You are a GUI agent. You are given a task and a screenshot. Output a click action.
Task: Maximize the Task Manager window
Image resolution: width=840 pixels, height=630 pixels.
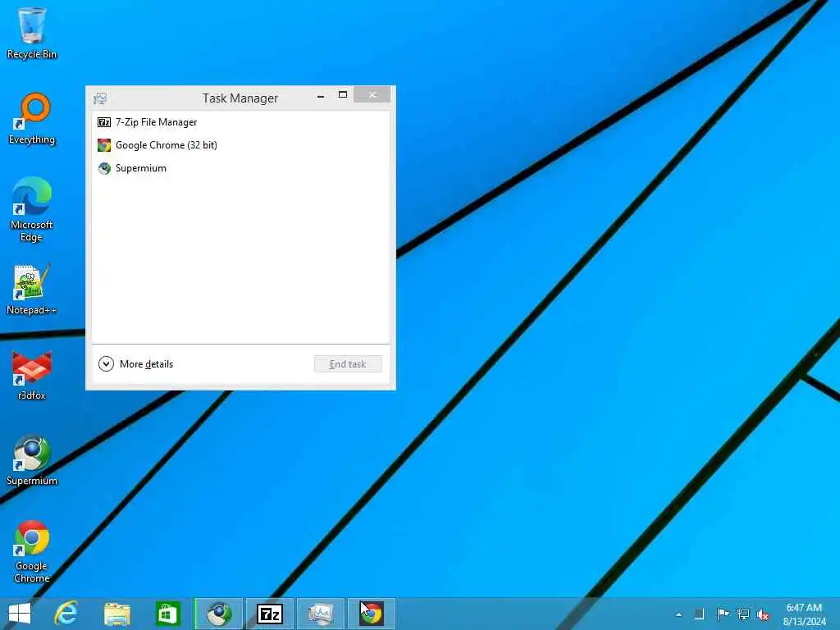tap(343, 95)
